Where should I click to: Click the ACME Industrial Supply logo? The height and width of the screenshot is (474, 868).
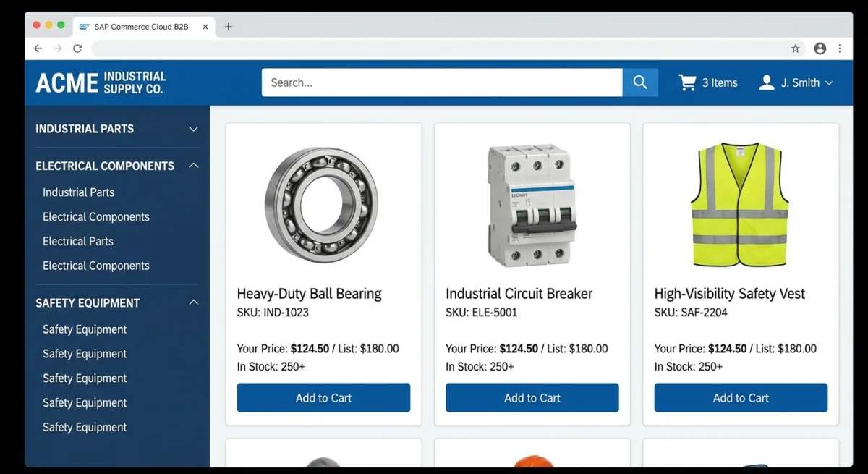100,82
